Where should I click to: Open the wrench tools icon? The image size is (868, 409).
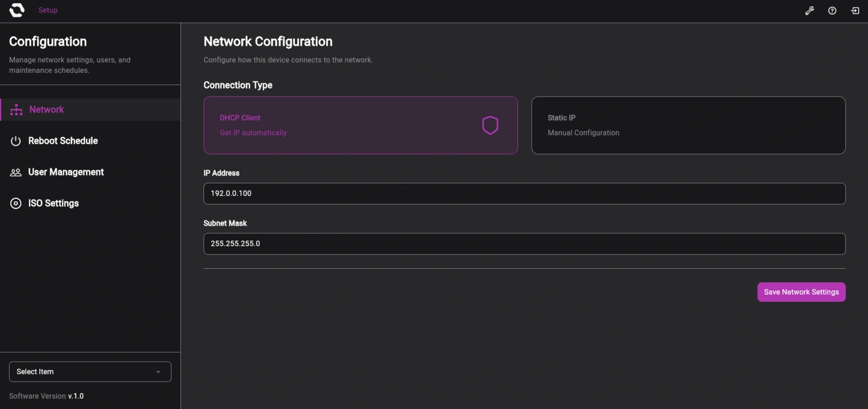tap(809, 10)
